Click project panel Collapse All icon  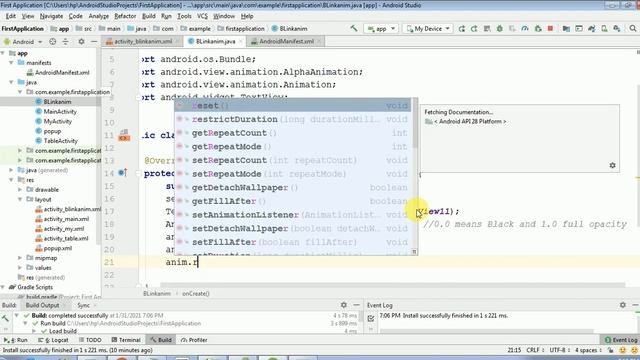[65, 42]
